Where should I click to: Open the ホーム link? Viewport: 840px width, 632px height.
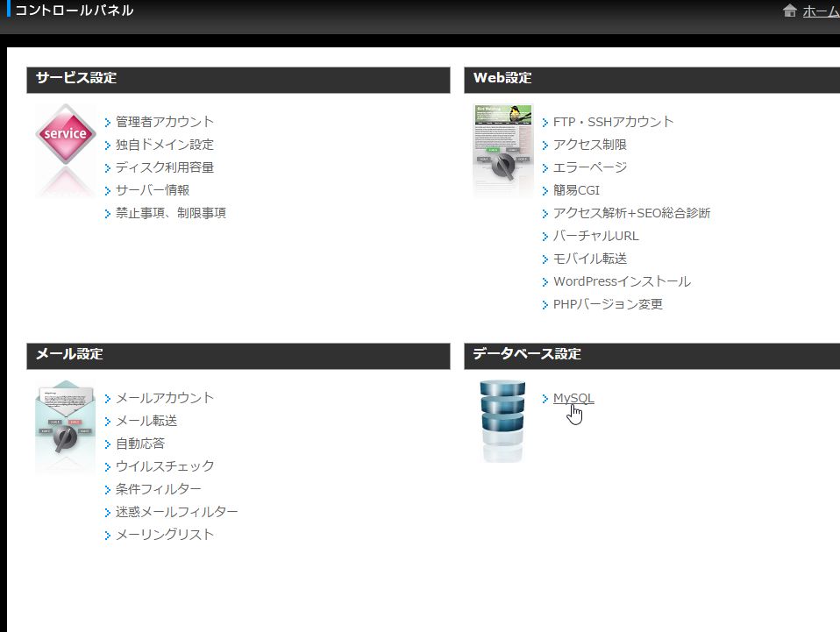821,11
